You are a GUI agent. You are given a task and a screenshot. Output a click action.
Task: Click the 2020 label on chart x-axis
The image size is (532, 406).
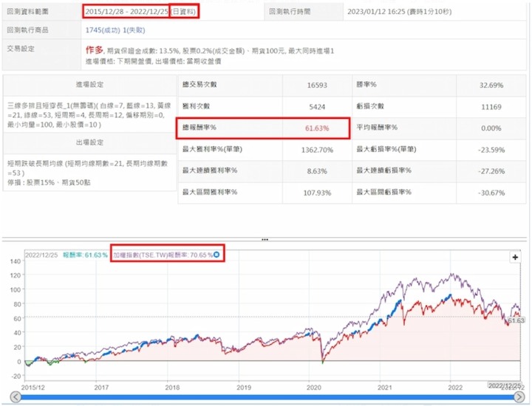[314, 387]
